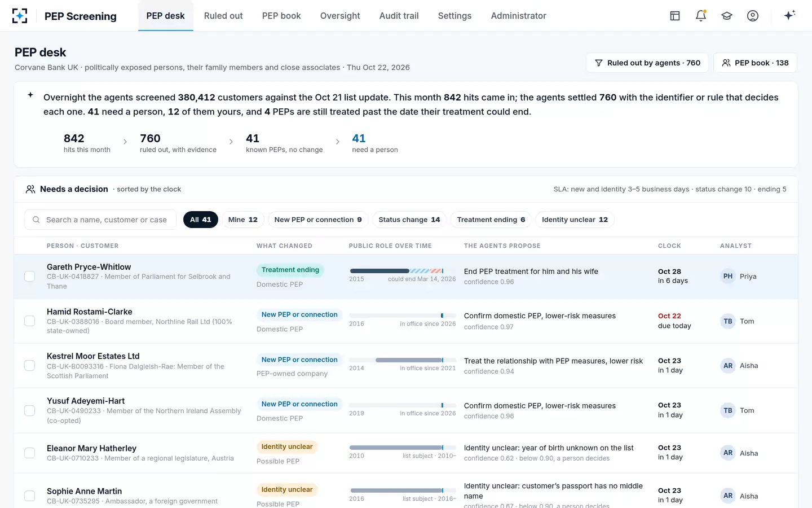Image resolution: width=812 pixels, height=508 pixels.
Task: Filter to Treatment ending 6
Action: (491, 220)
